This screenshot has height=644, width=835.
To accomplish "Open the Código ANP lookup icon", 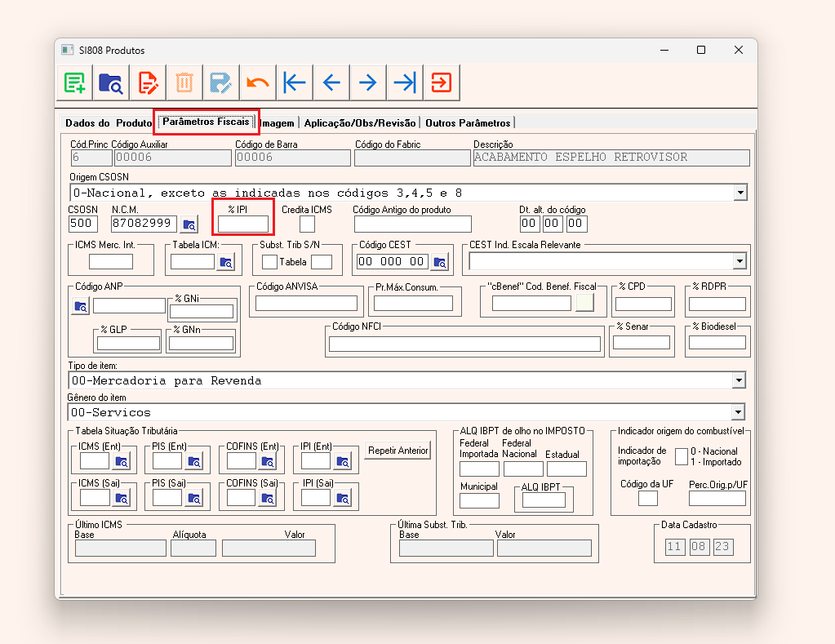I will (81, 306).
